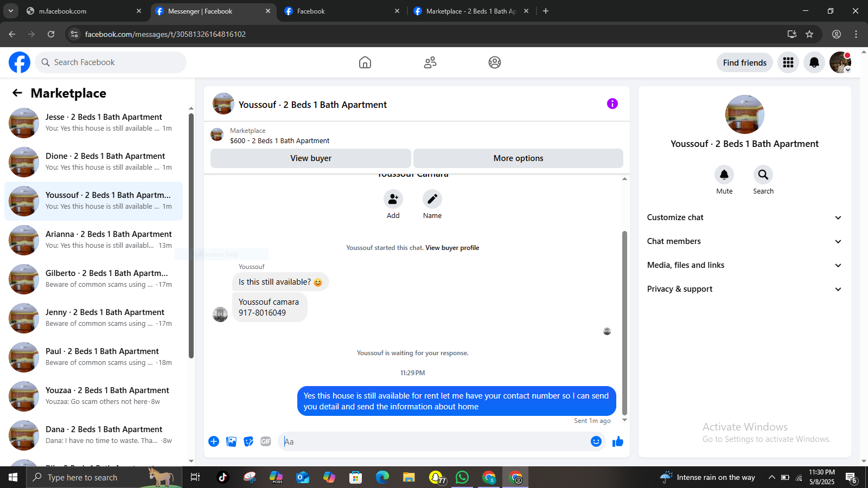Click the View buyer button

[x=311, y=158]
